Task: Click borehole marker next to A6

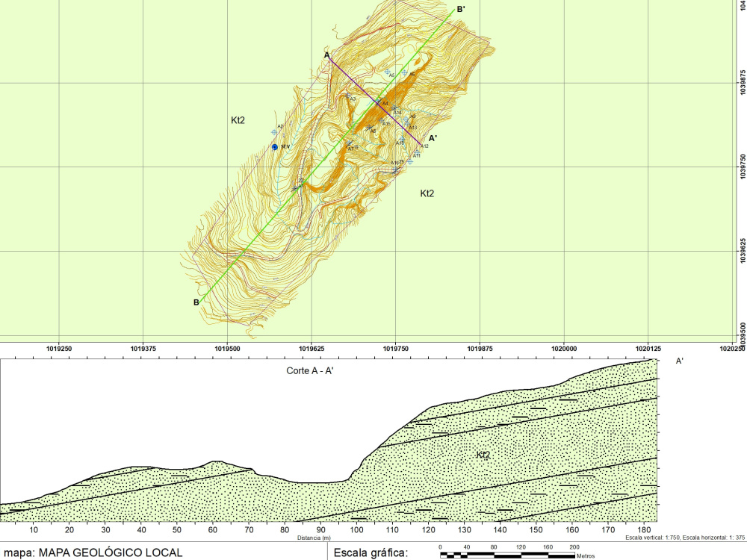Action: tap(404, 72)
